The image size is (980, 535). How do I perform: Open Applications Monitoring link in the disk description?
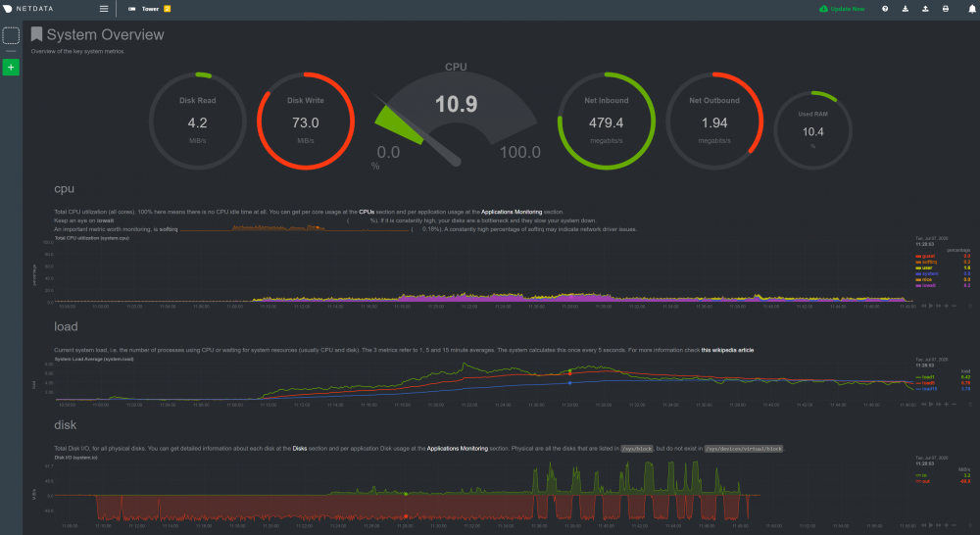457,448
